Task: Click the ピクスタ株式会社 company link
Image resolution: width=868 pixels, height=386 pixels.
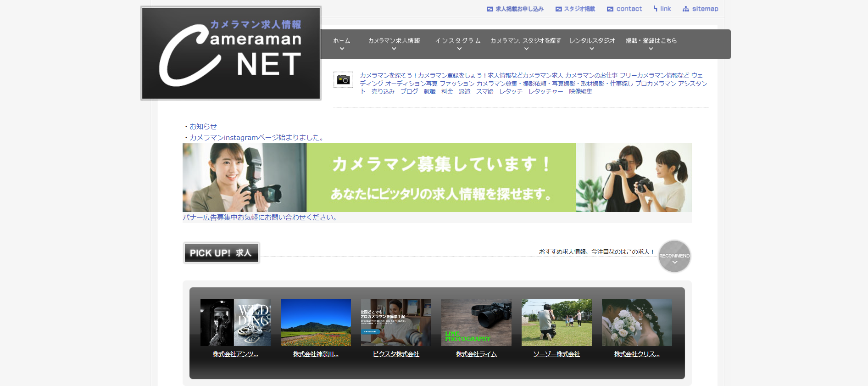Action: [x=396, y=354]
